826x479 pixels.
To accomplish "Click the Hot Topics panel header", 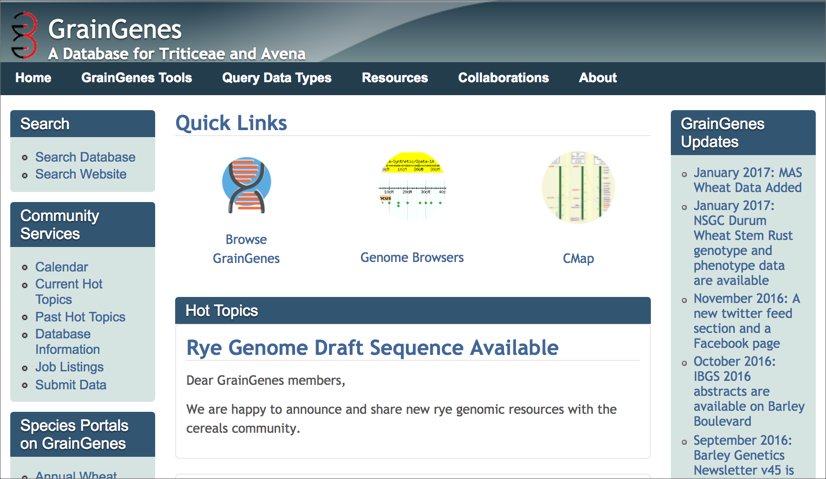I will tap(412, 311).
